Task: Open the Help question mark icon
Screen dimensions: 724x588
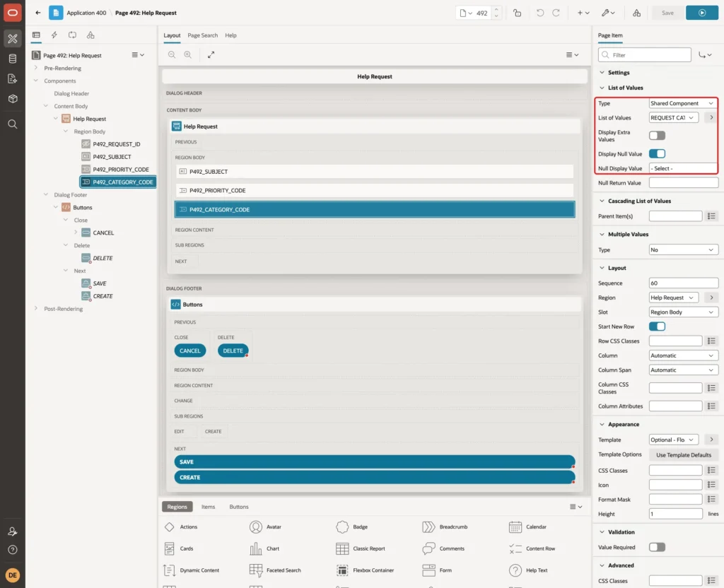Action: [x=13, y=550]
